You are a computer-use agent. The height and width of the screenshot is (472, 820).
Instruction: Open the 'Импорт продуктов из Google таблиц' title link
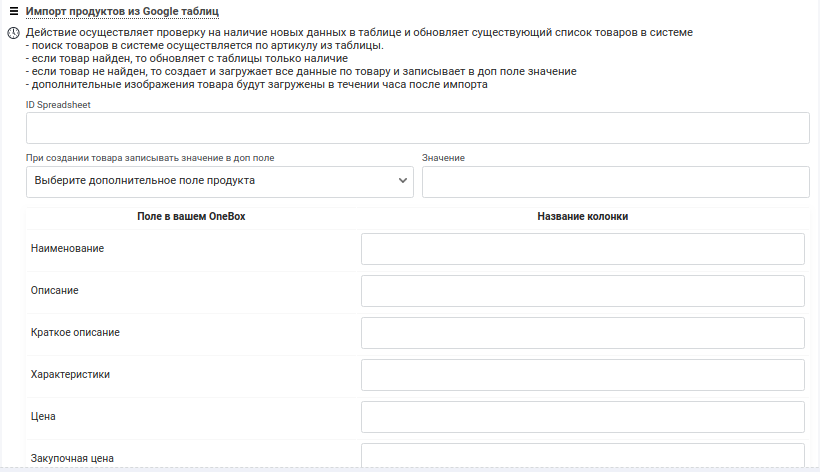122,11
